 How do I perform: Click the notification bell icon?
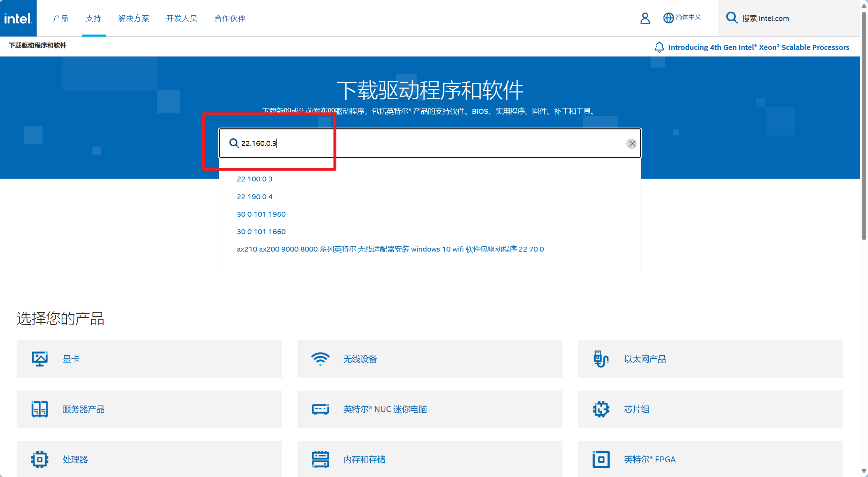[x=659, y=47]
